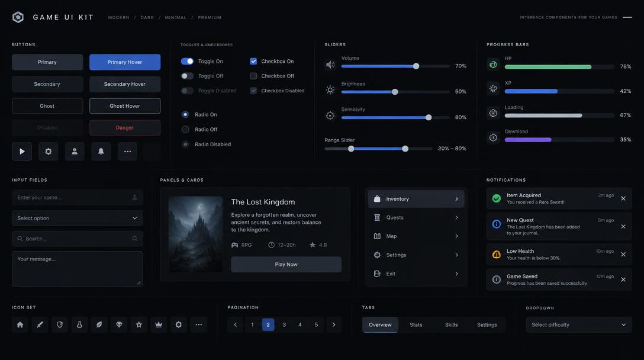Click the green check icon on Item Acquired
Screen dimensions: 644x360
coord(496,198)
